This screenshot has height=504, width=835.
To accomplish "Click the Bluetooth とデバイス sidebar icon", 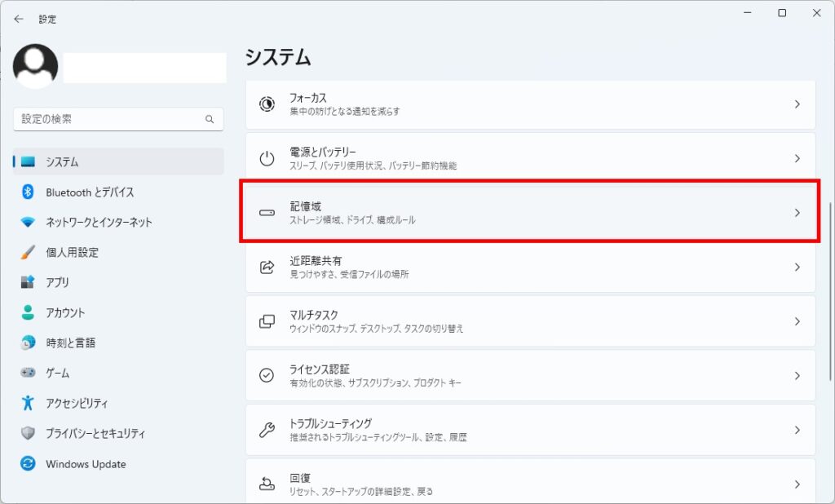I will coord(28,192).
